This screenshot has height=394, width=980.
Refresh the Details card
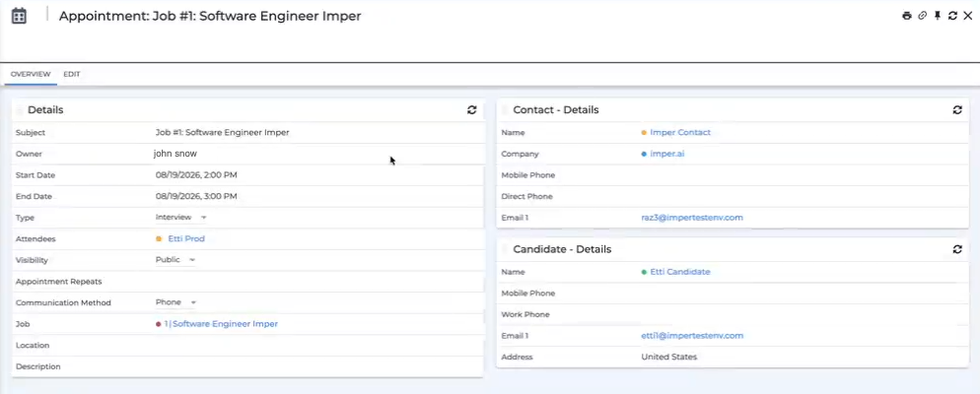pos(472,110)
